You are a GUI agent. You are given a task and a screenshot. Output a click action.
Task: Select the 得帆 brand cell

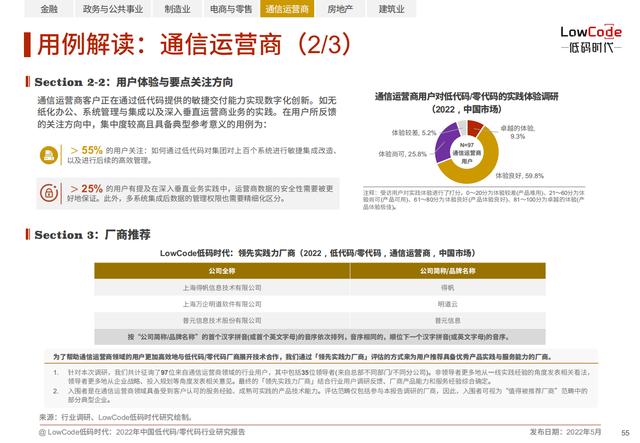pyautogui.click(x=448, y=288)
